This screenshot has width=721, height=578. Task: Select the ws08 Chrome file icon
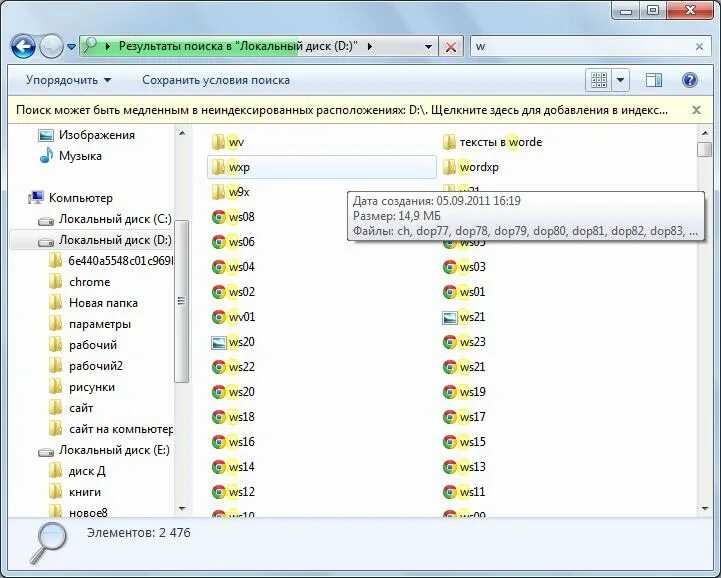tap(219, 217)
